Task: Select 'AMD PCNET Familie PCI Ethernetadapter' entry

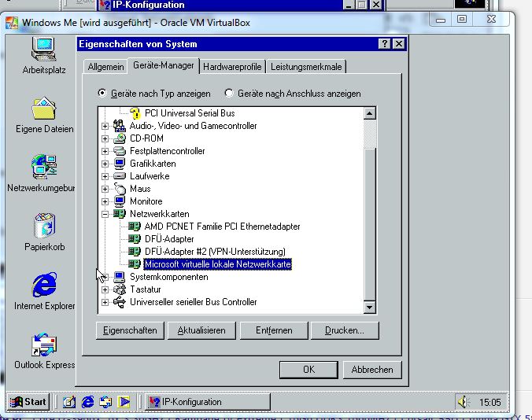Action: pyautogui.click(x=222, y=227)
